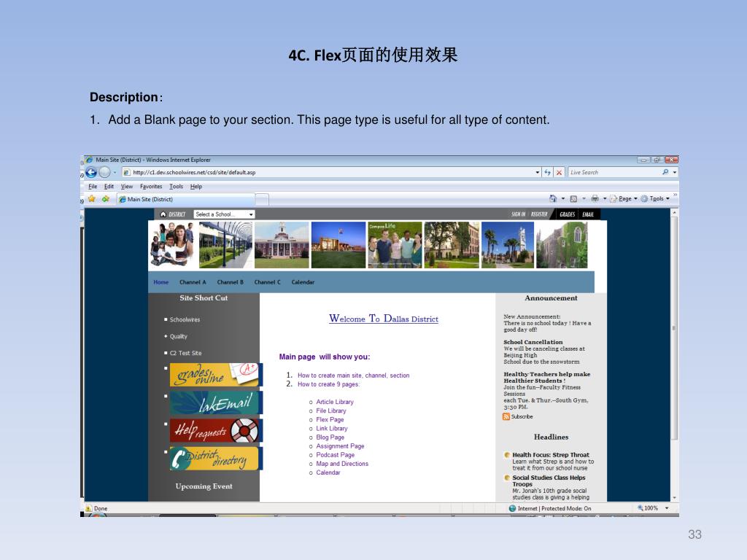Expand the address bar history dropdown

(x=538, y=172)
